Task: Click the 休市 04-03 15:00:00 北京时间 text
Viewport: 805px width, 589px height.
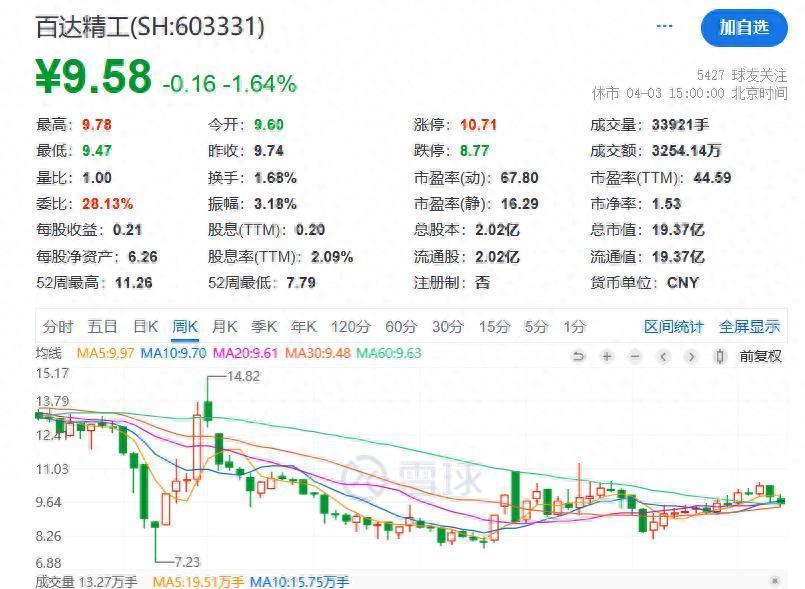Action: pyautogui.click(x=689, y=93)
